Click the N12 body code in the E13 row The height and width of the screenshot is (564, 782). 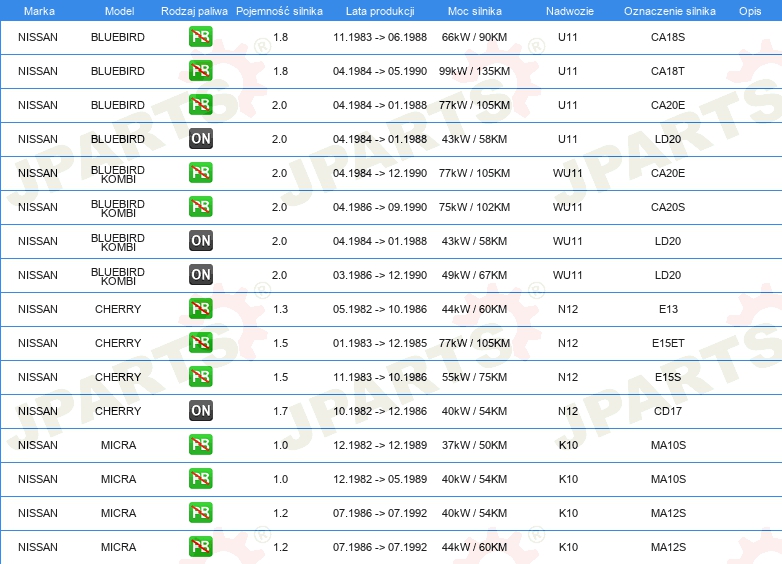pyautogui.click(x=568, y=309)
